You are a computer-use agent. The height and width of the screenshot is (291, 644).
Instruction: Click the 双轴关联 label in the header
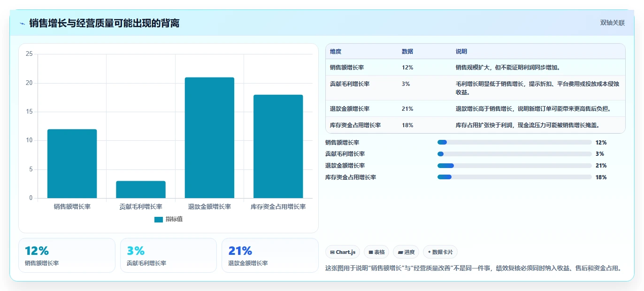point(613,23)
